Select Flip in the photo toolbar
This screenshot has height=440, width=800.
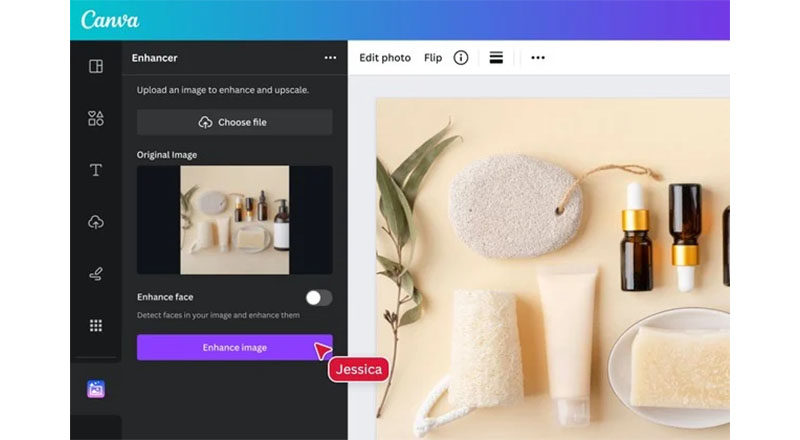tap(433, 58)
